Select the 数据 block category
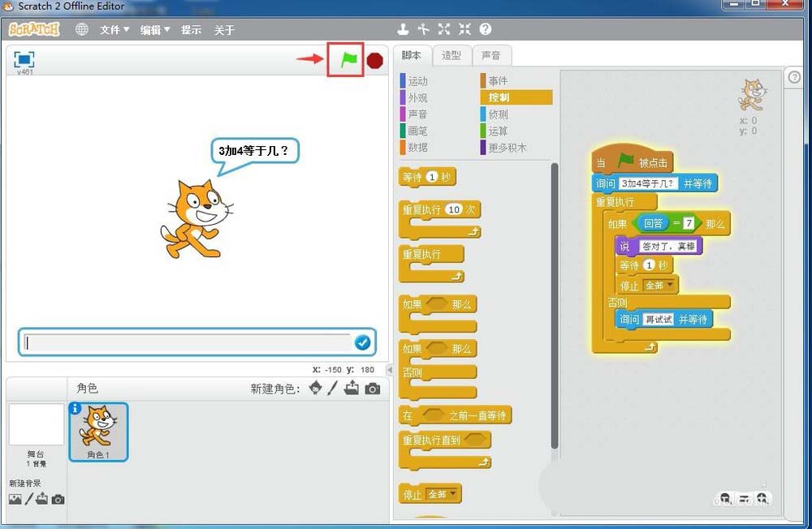Image resolution: width=812 pixels, height=529 pixels. (x=414, y=147)
